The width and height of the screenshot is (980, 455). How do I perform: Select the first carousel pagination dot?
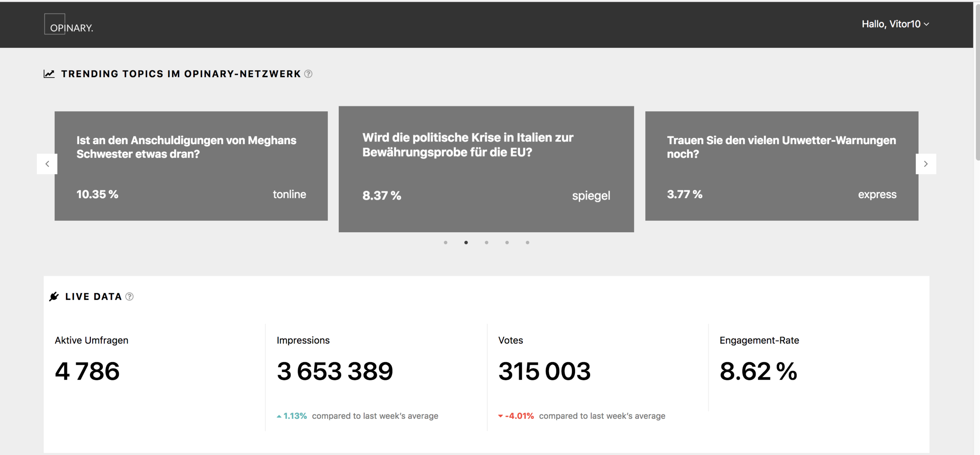coord(445,242)
